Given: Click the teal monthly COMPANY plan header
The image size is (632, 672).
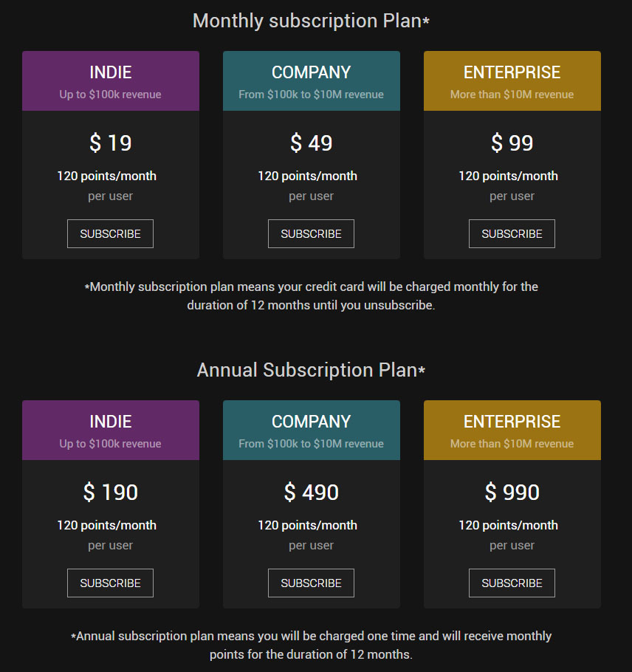Looking at the screenshot, I should pyautogui.click(x=312, y=81).
